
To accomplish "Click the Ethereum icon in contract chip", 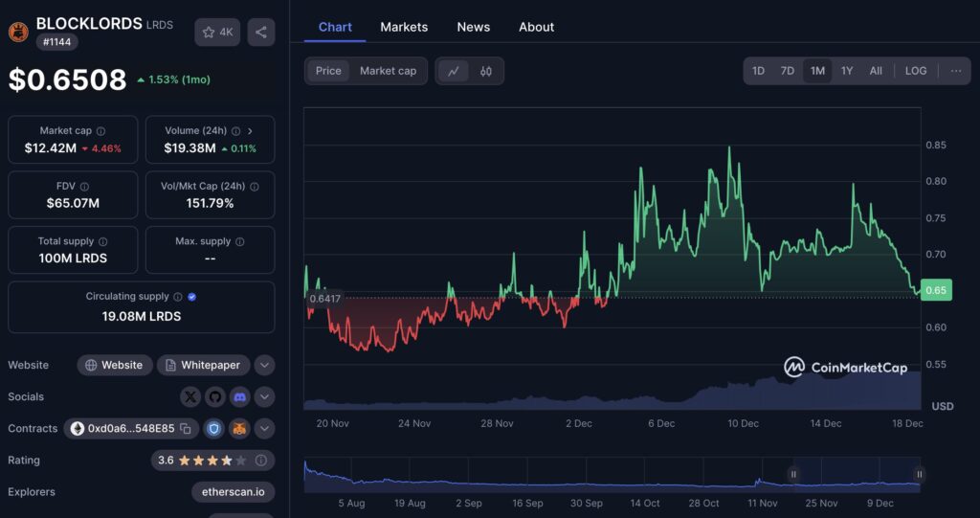I will (x=77, y=429).
